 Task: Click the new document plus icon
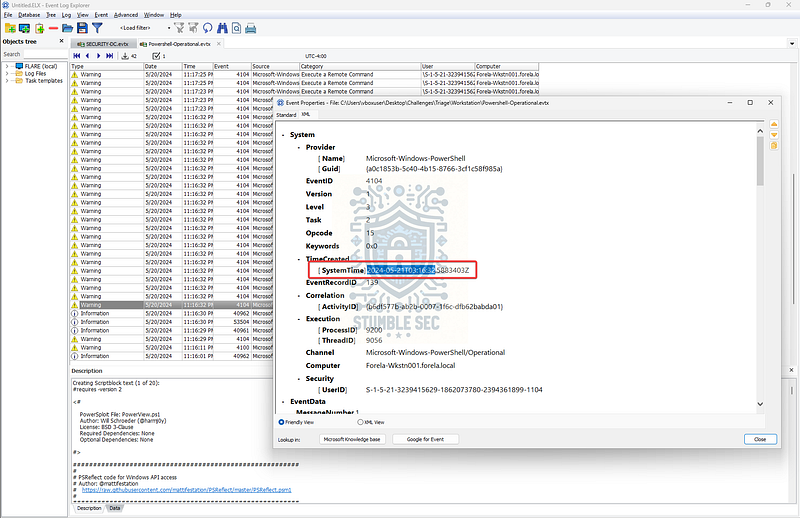(x=39, y=29)
